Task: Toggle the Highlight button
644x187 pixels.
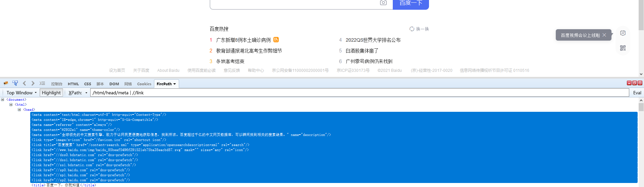Action: click(51, 93)
